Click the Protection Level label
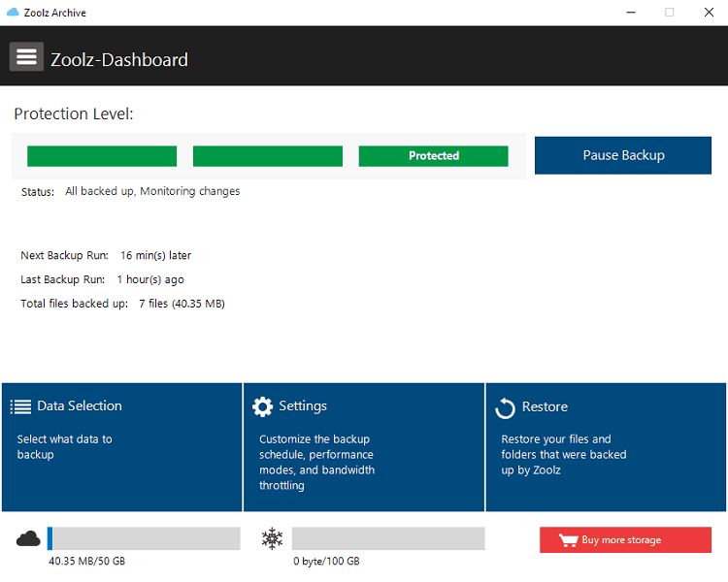This screenshot has width=728, height=582. (74, 114)
